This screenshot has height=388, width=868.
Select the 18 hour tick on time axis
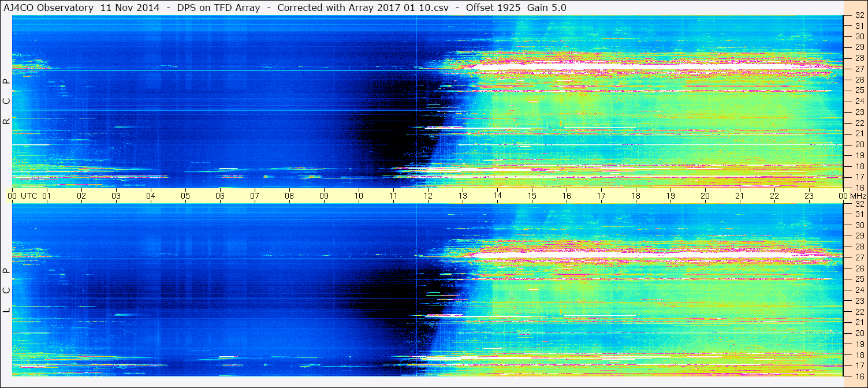pyautogui.click(x=636, y=196)
